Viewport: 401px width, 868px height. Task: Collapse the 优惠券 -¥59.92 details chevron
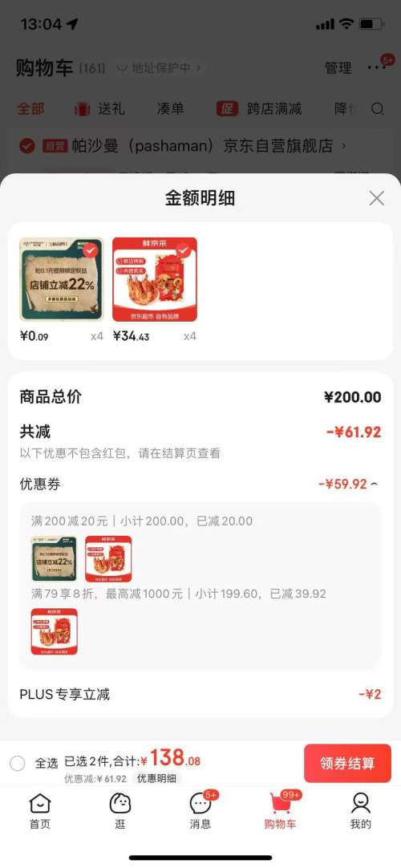pos(375,485)
